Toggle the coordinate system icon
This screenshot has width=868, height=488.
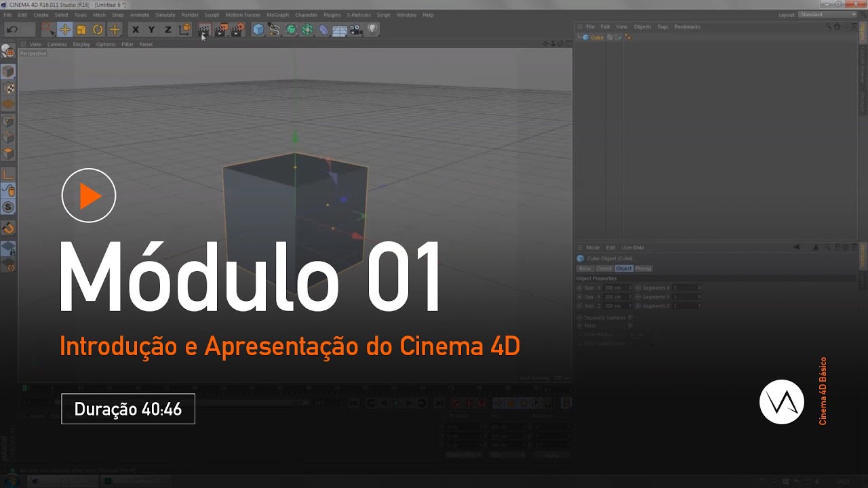(184, 29)
